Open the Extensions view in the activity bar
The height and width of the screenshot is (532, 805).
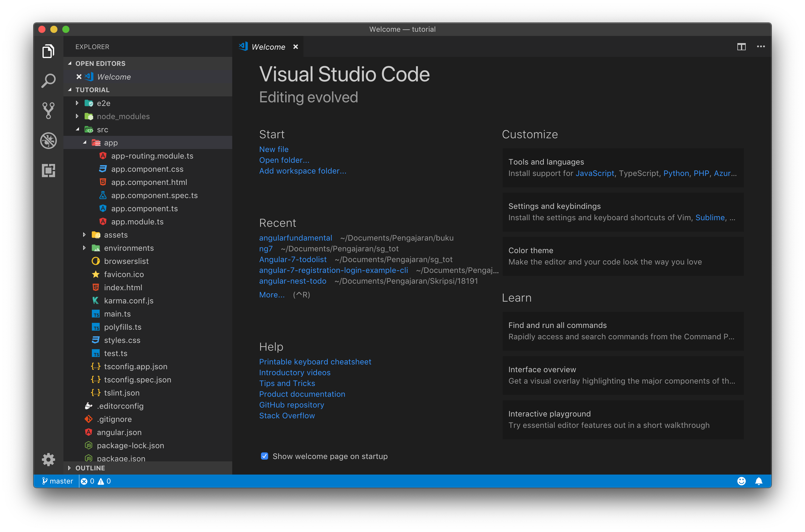[48, 170]
